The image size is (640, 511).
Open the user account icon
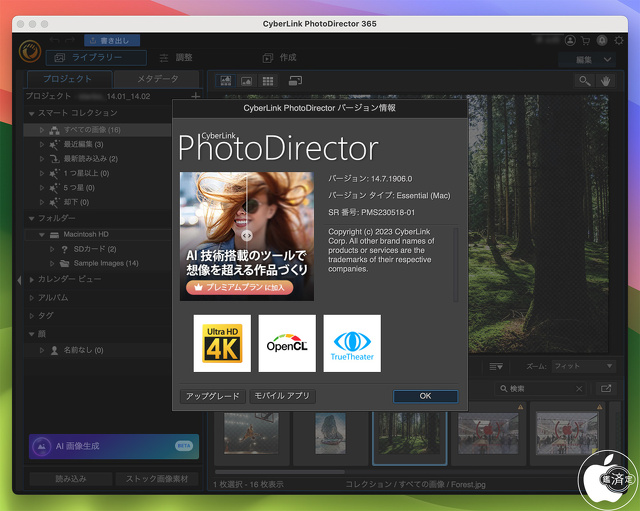[x=570, y=40]
